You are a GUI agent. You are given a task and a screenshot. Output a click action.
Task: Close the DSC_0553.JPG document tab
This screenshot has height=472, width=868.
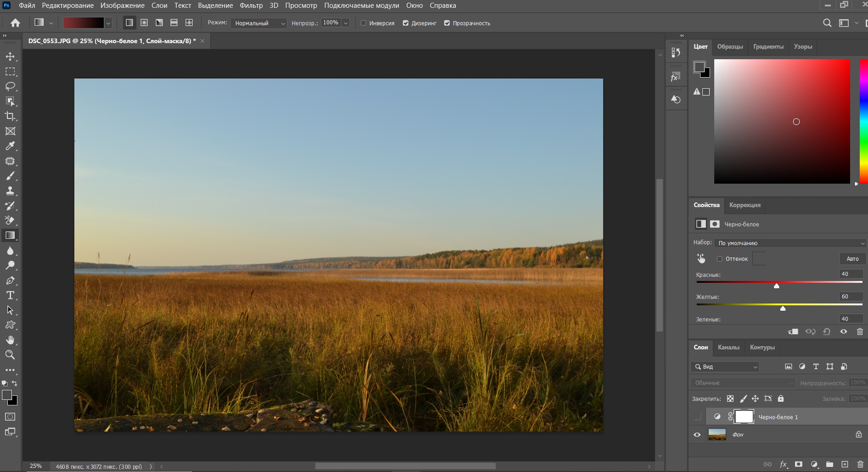[202, 41]
